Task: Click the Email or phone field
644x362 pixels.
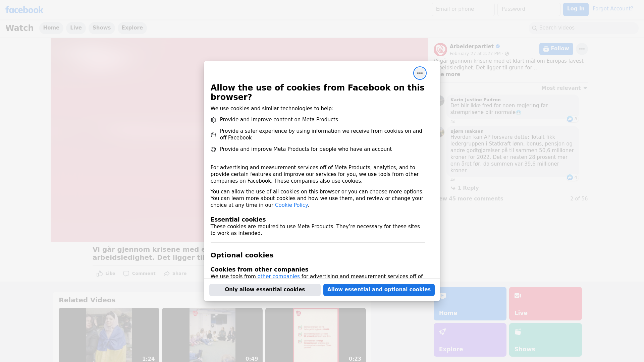Action: point(463,9)
